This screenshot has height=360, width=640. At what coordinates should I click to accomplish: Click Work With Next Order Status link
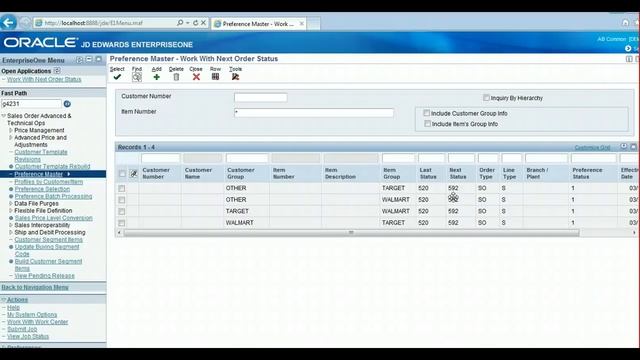click(44, 79)
